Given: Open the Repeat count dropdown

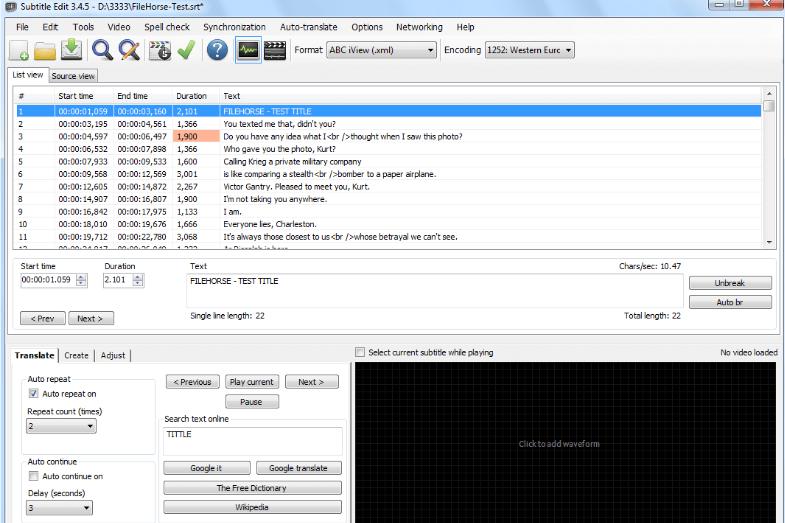Looking at the screenshot, I should point(61,426).
